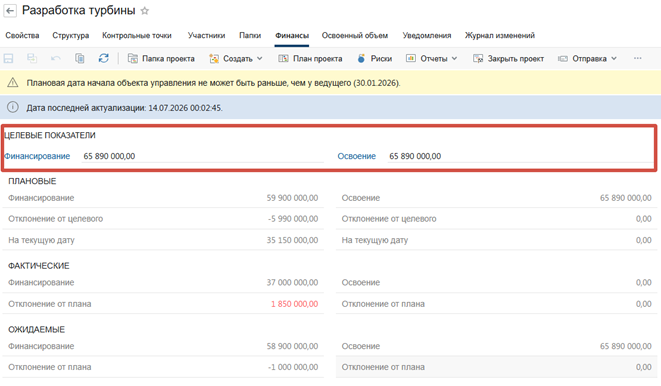Click target Освоение input field 65 890 000,00
Screen dimensions: 661x386
click(520, 156)
